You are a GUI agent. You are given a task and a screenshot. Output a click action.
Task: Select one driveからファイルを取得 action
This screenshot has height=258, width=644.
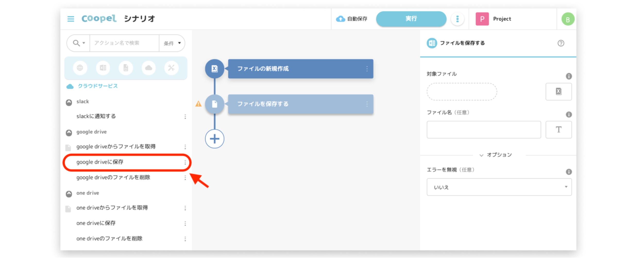[x=112, y=208]
